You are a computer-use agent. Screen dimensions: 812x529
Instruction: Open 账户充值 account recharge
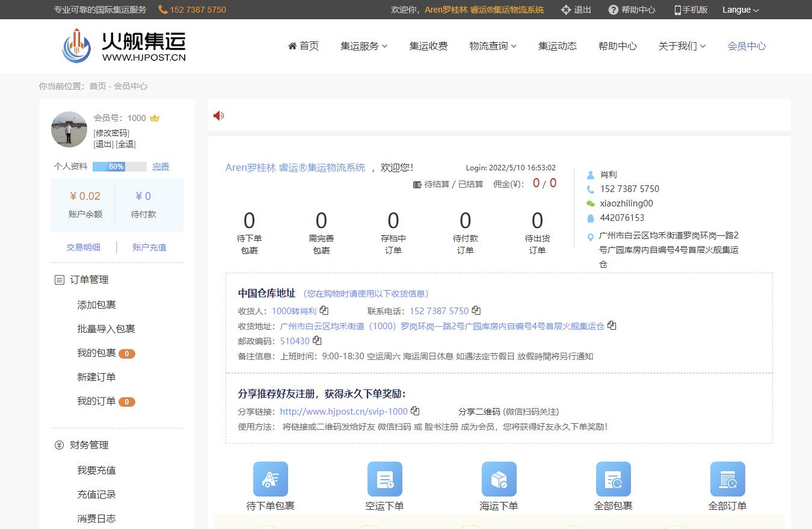point(149,247)
